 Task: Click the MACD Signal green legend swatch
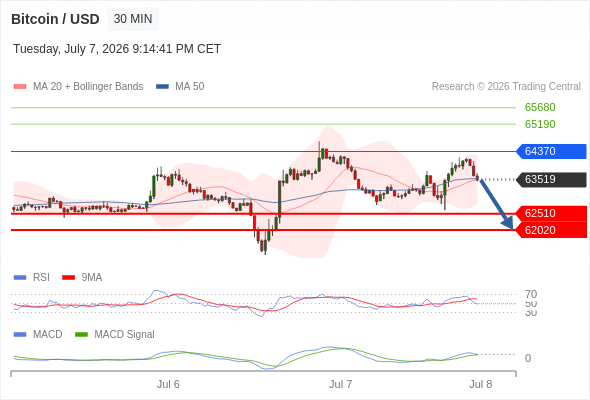81,335
